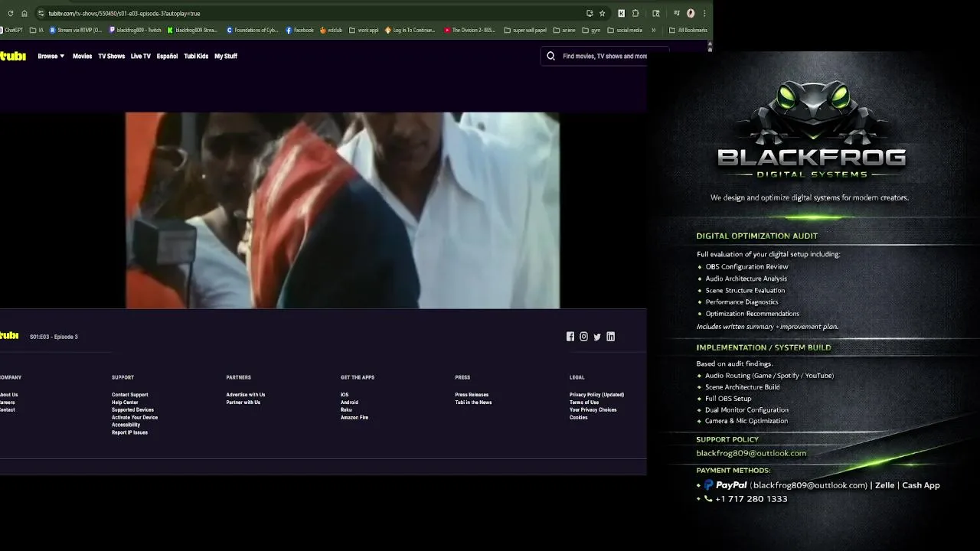The image size is (980, 551).
Task: Reload the page with the refresh icon
Action: [11, 13]
